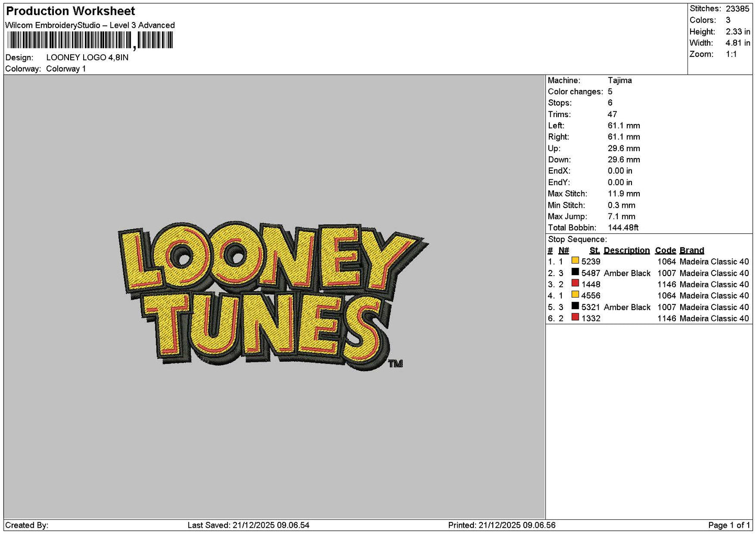The image size is (756, 534).
Task: Click the yellow swatch for stop 1 (5239)
Action: 575,260
